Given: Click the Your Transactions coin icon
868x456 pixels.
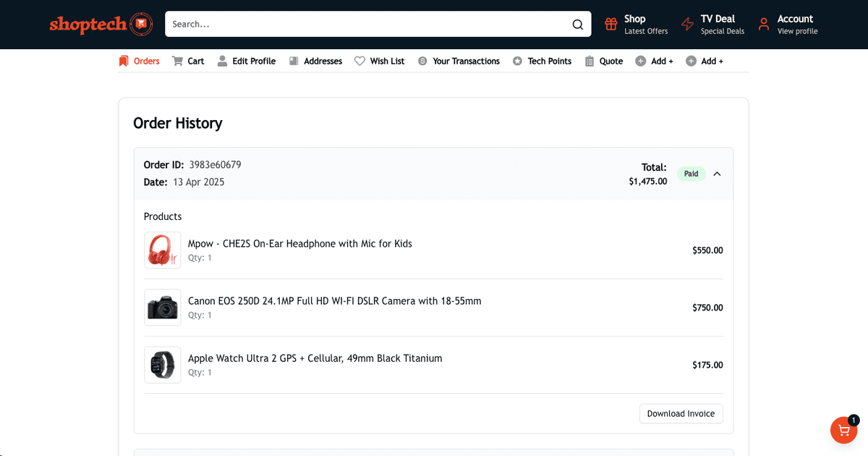Looking at the screenshot, I should pyautogui.click(x=422, y=61).
